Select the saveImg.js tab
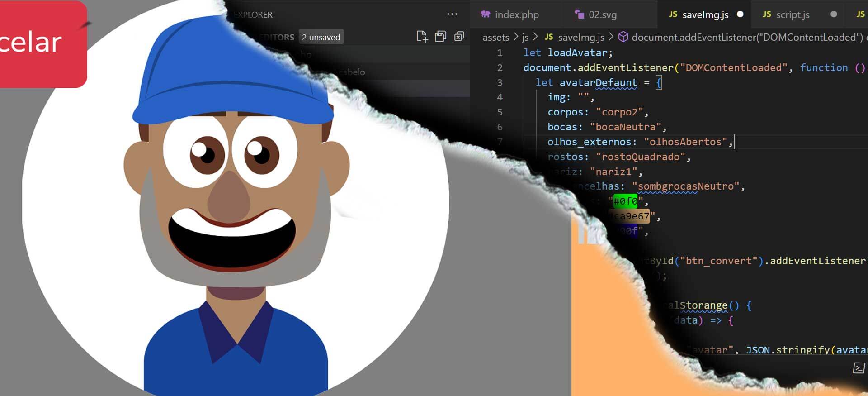Viewport: 868px width, 396px height. tap(705, 14)
